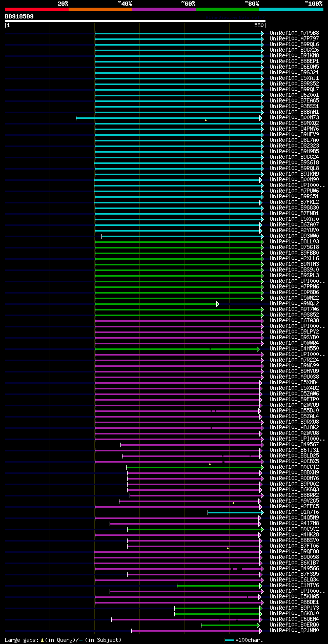Screen dimensions: 328x644
Task: Select label UniRef100_B9SRL3
Action: point(294,275)
